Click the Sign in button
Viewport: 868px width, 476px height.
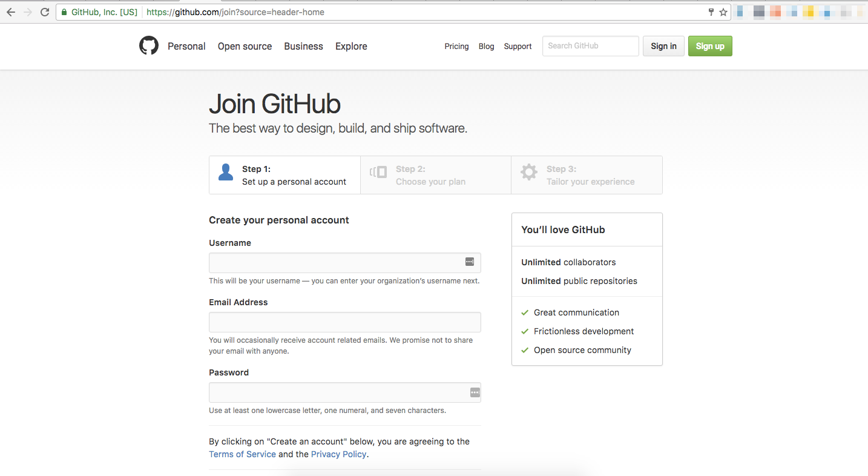663,46
